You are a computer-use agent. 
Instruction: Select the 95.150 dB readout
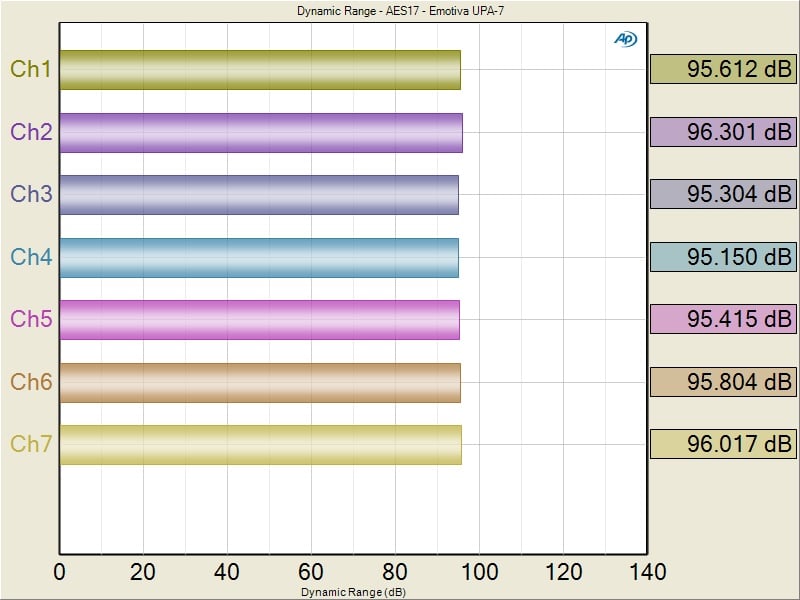coord(723,257)
